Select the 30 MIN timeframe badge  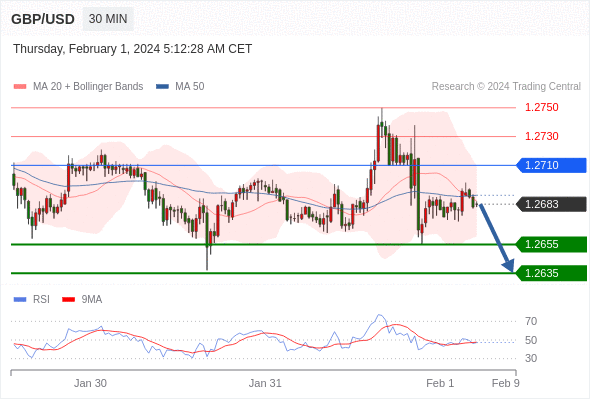point(108,19)
